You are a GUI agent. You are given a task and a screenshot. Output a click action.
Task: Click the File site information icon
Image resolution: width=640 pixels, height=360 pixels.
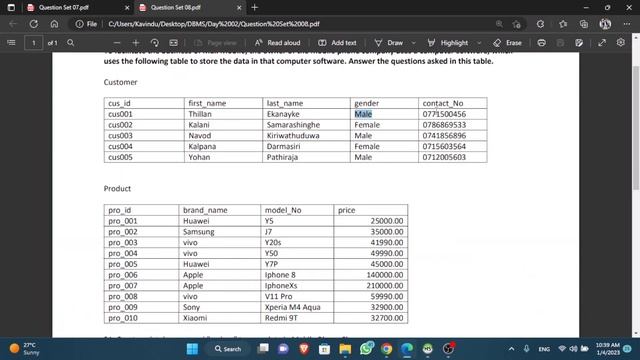86,24
